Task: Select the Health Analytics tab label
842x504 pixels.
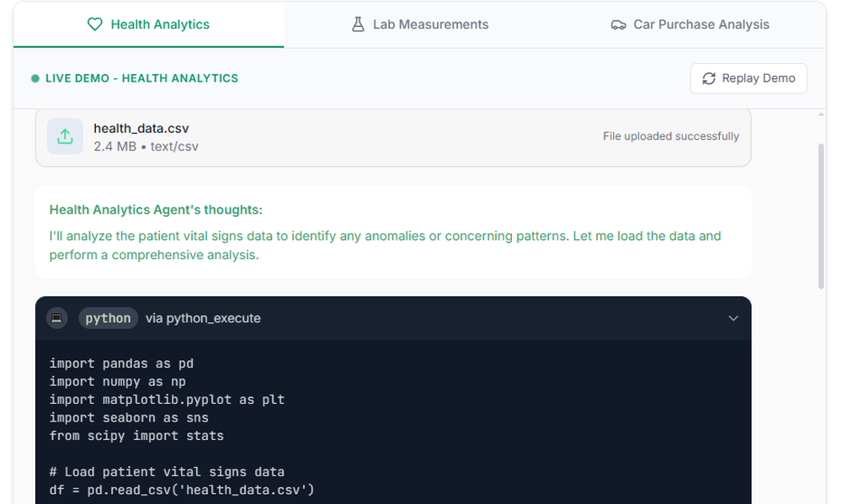Action: pos(160,24)
